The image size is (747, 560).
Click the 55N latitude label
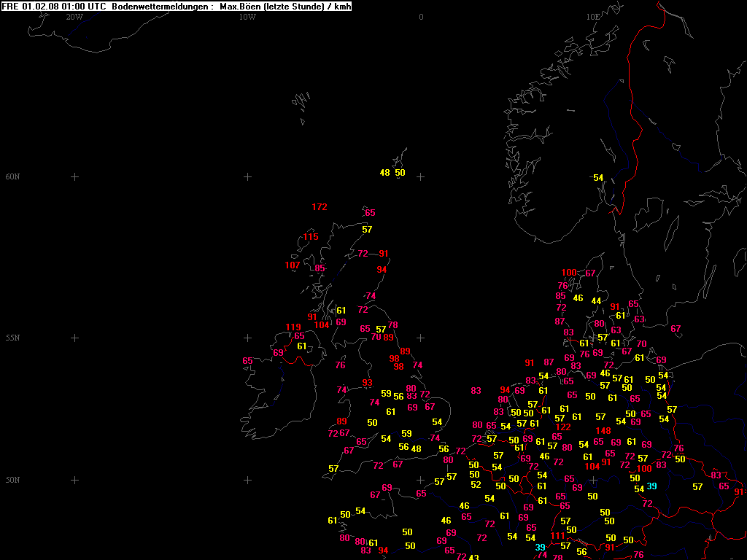point(13,338)
